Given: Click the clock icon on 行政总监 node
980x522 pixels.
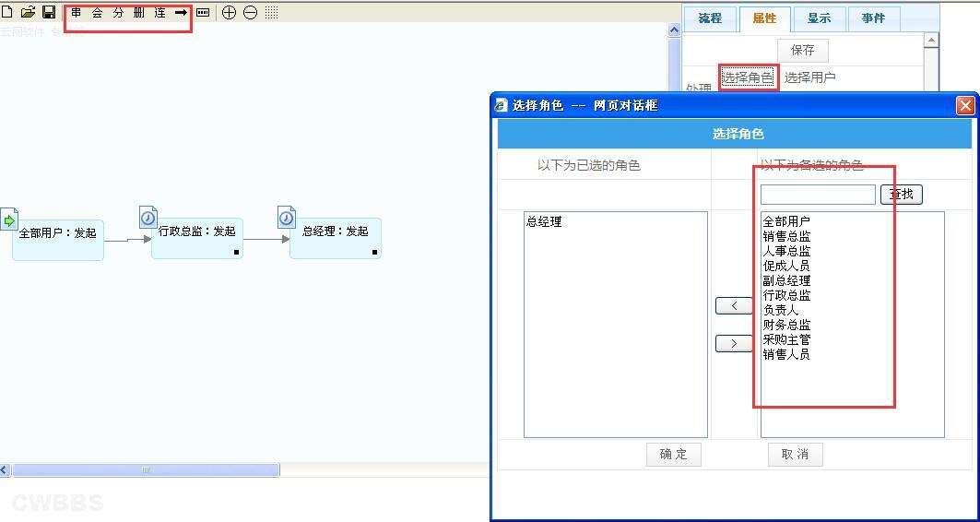Looking at the screenshot, I should [148, 218].
